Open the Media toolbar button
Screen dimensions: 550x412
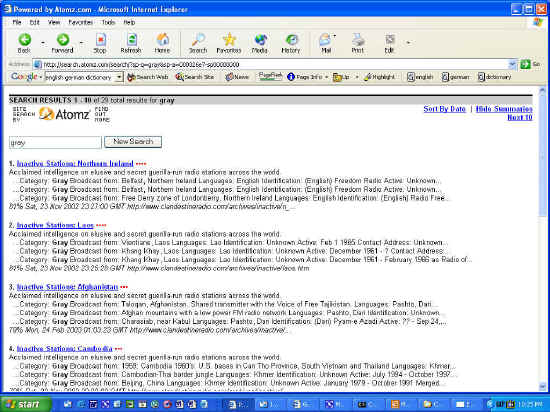pyautogui.click(x=260, y=43)
